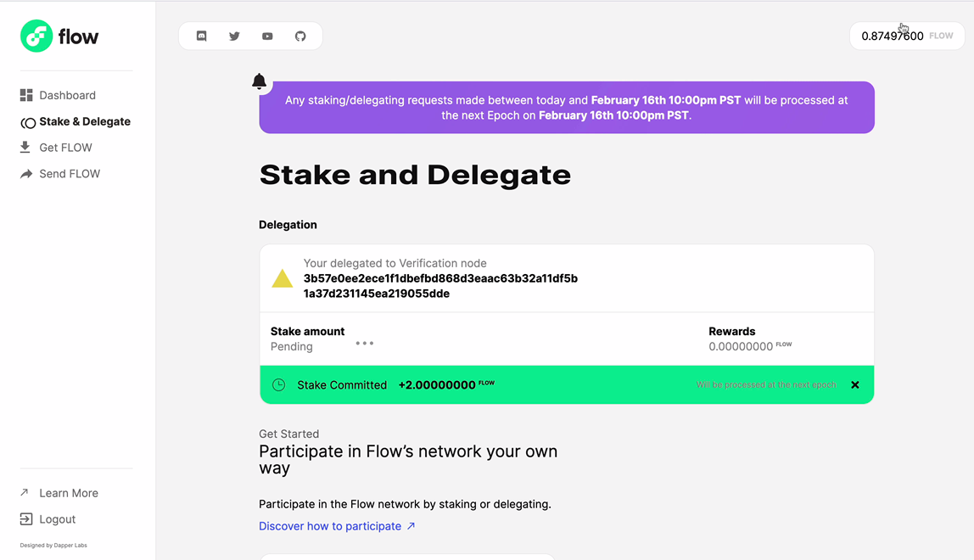Viewport: 974px width, 560px height.
Task: Click the Stake & Delegate ring icon
Action: (27, 122)
